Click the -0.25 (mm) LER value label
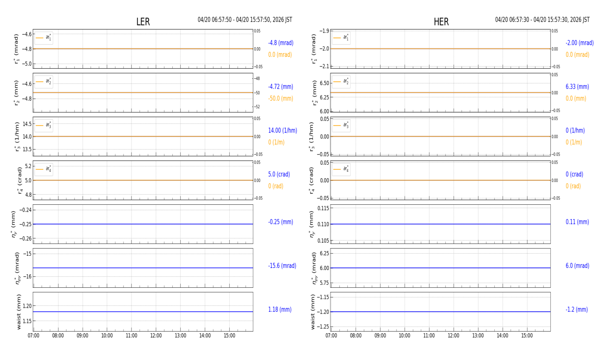Screen dimensions: 595x364 pyautogui.click(x=281, y=222)
